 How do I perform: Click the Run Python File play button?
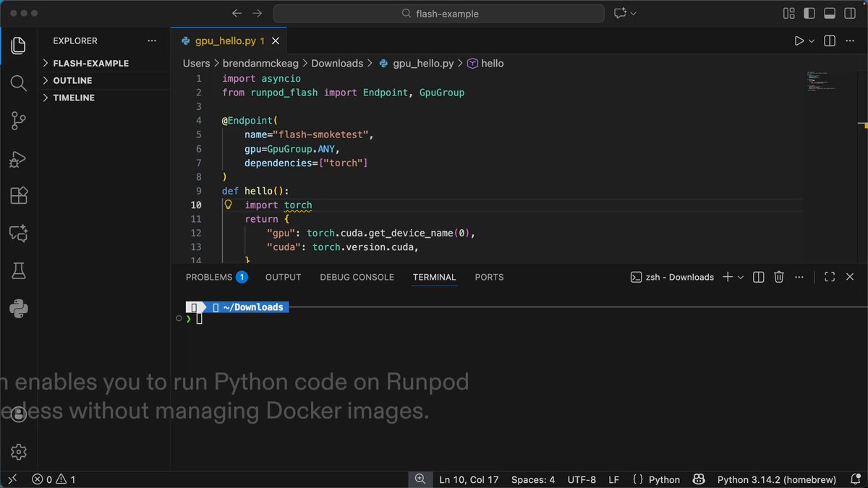pos(799,41)
